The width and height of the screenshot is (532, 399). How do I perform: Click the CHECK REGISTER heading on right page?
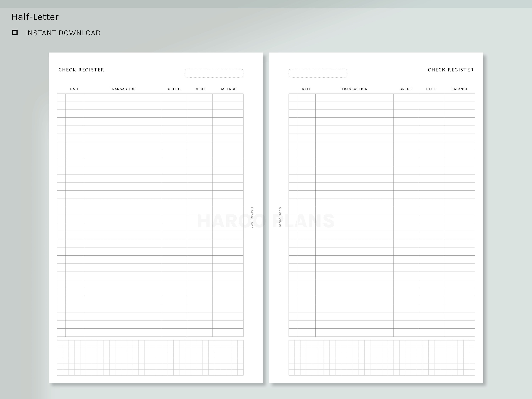(450, 70)
